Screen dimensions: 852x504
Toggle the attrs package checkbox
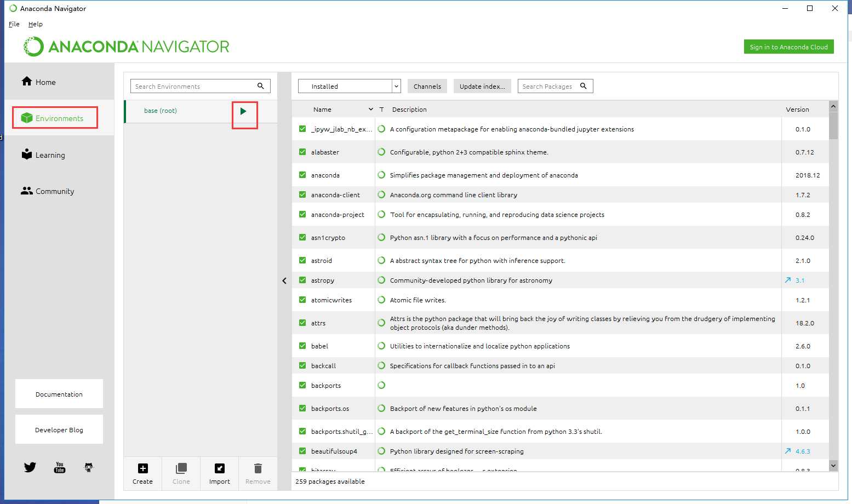click(x=302, y=323)
